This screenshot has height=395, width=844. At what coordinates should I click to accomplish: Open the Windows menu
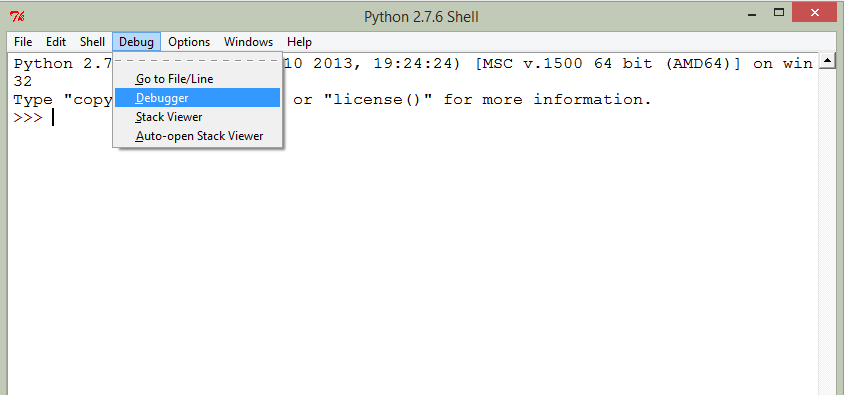[249, 42]
